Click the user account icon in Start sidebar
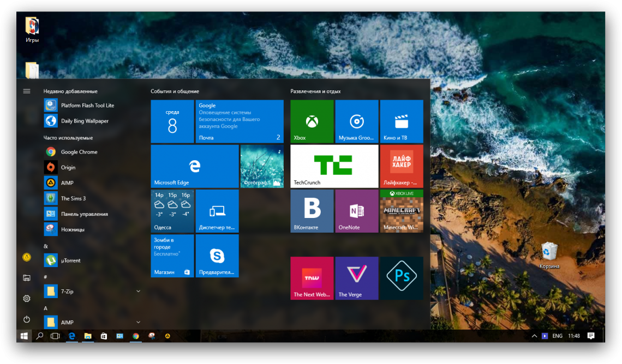Viewport: 622px width, 364px height. 26,257
